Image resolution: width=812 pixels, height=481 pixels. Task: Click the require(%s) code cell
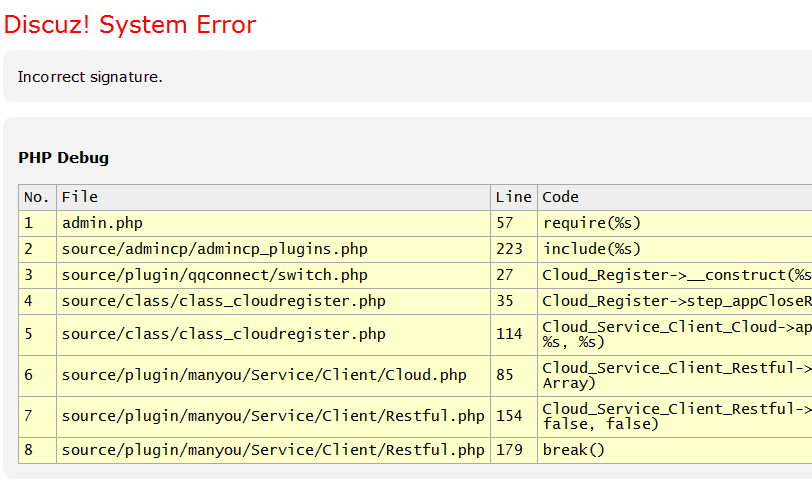coord(591,223)
